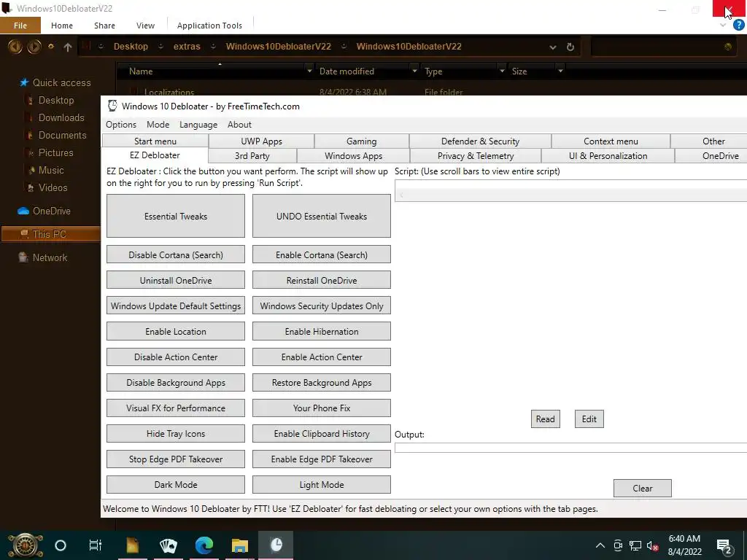Click the Edit script button
This screenshot has width=747, height=560.
(589, 419)
